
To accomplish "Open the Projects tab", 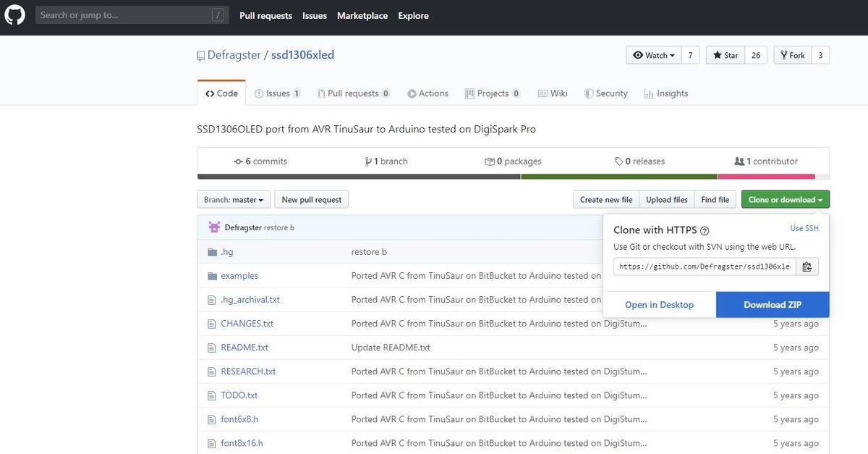I will (493, 93).
